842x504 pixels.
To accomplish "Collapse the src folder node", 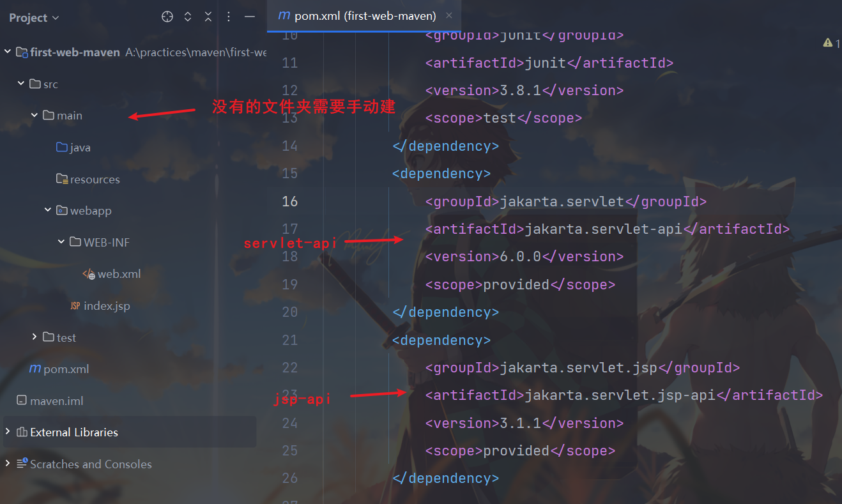I will [x=21, y=84].
